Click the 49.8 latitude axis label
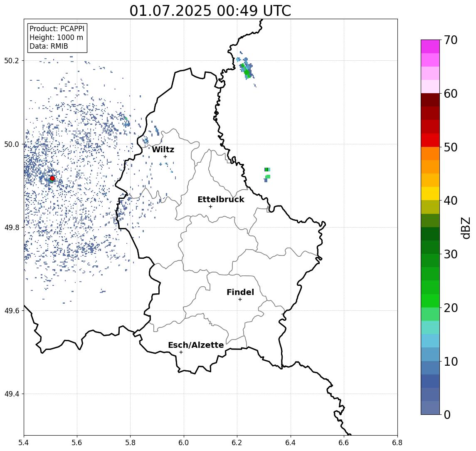This screenshot has width=476, height=451. coord(12,227)
